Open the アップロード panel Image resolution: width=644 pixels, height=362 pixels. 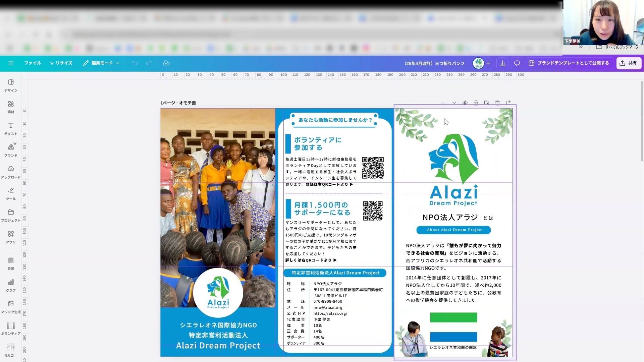[x=11, y=172]
